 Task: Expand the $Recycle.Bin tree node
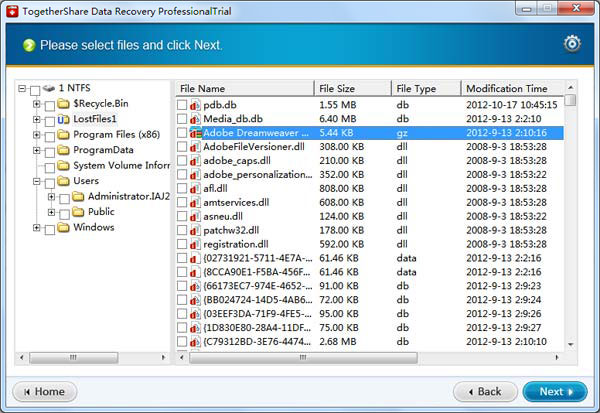click(x=37, y=104)
